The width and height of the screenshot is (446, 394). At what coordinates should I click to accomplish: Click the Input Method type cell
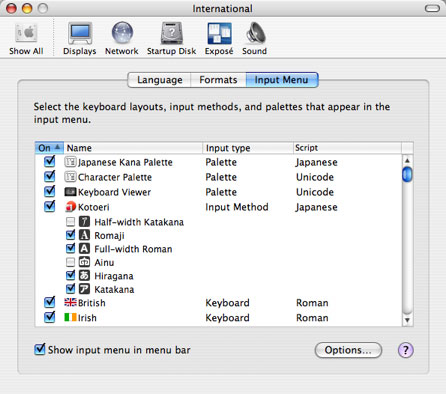click(x=237, y=207)
